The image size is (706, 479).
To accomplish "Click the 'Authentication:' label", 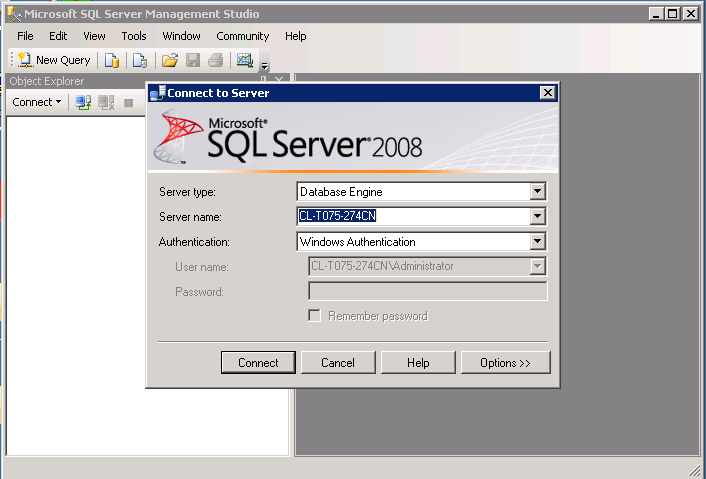I will 194,242.
